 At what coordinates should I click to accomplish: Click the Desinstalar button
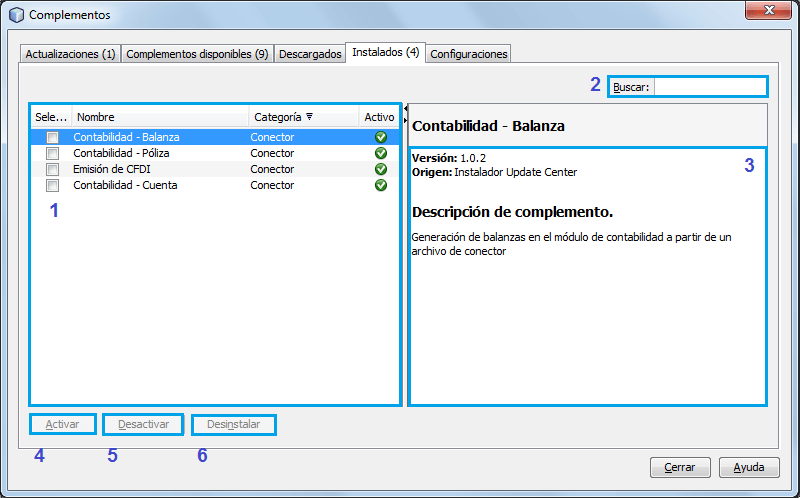[233, 425]
